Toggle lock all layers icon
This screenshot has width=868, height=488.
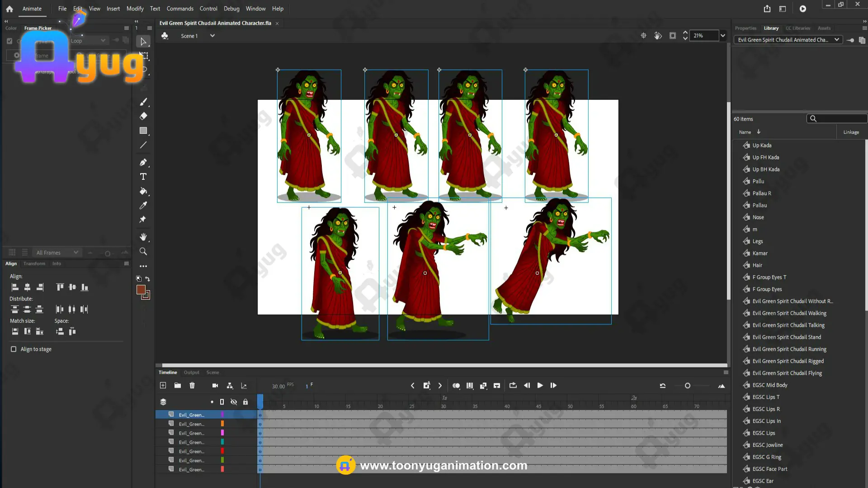click(x=245, y=402)
